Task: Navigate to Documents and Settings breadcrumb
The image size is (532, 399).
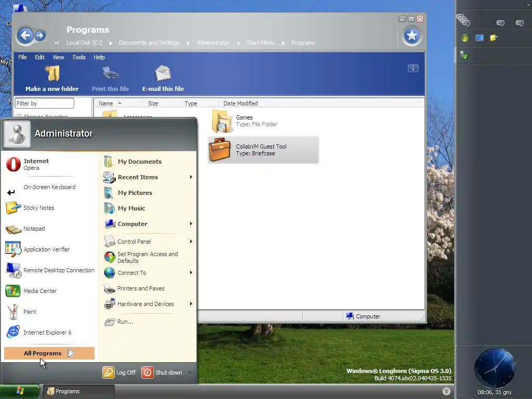Action: 149,43
